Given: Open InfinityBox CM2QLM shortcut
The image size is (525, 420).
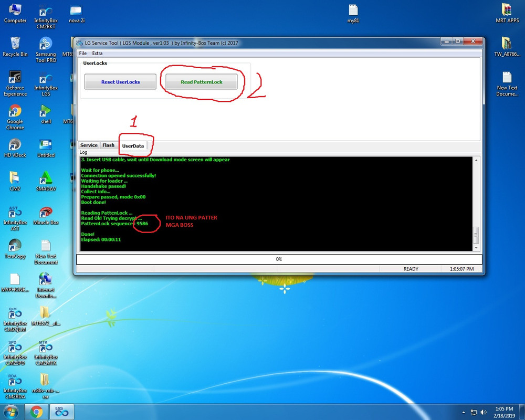Looking at the screenshot, I should (15, 319).
